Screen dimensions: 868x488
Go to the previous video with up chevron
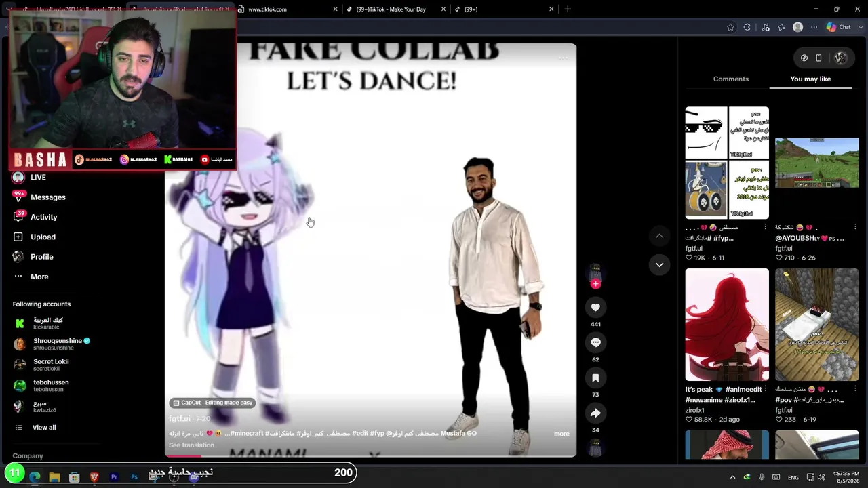pyautogui.click(x=659, y=236)
